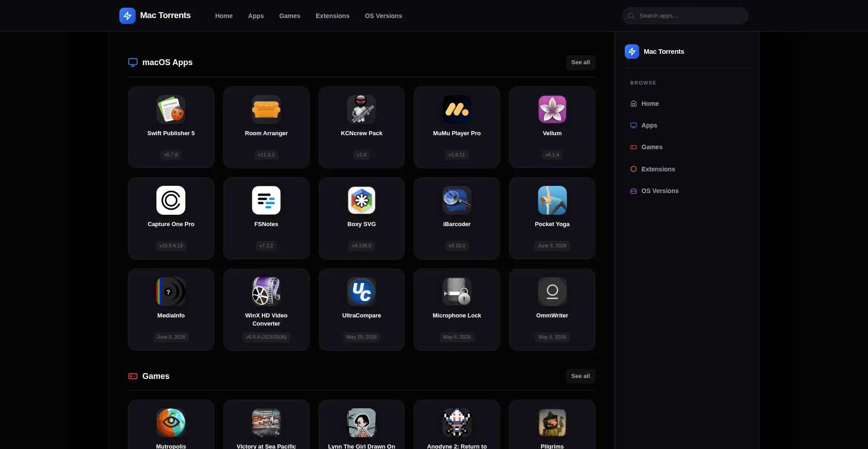The width and height of the screenshot is (868, 449).
Task: Open the Mac Torrents header title link
Action: pos(165,15)
